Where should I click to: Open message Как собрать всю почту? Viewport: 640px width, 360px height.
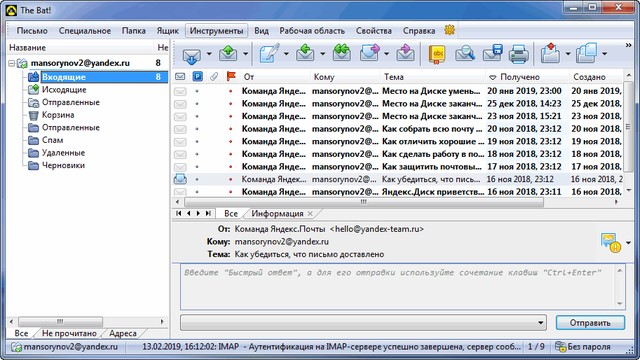point(432,129)
